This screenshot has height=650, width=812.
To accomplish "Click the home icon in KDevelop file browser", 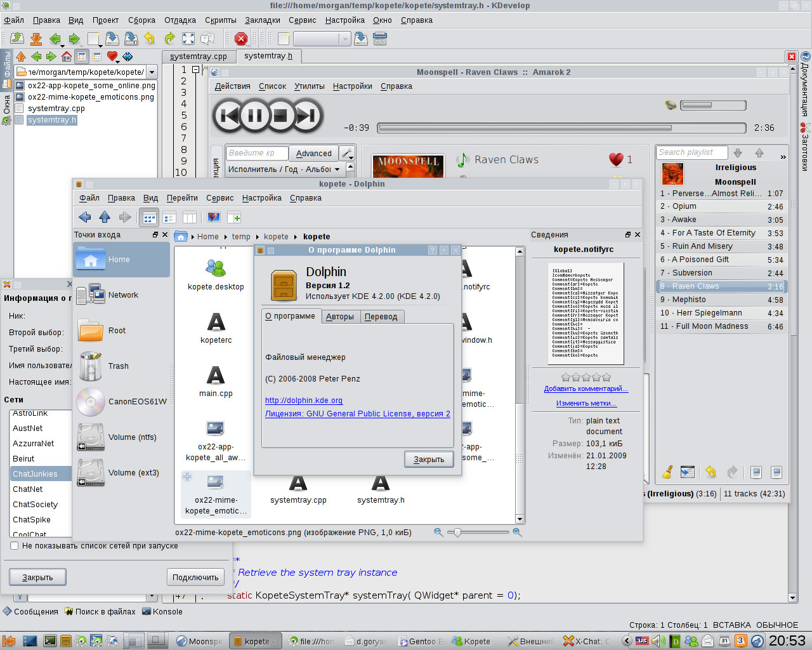I will (x=67, y=56).
